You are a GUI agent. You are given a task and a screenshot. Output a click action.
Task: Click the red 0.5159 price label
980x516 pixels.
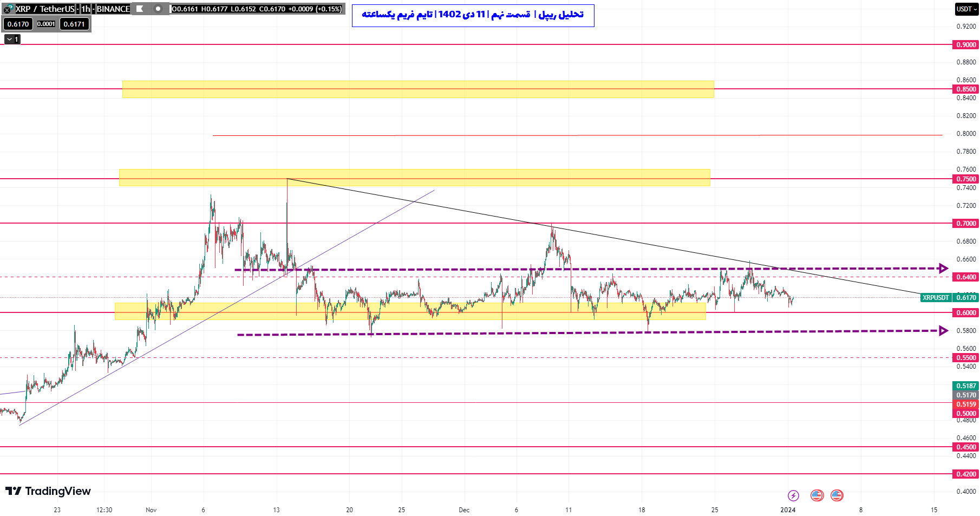pos(966,404)
